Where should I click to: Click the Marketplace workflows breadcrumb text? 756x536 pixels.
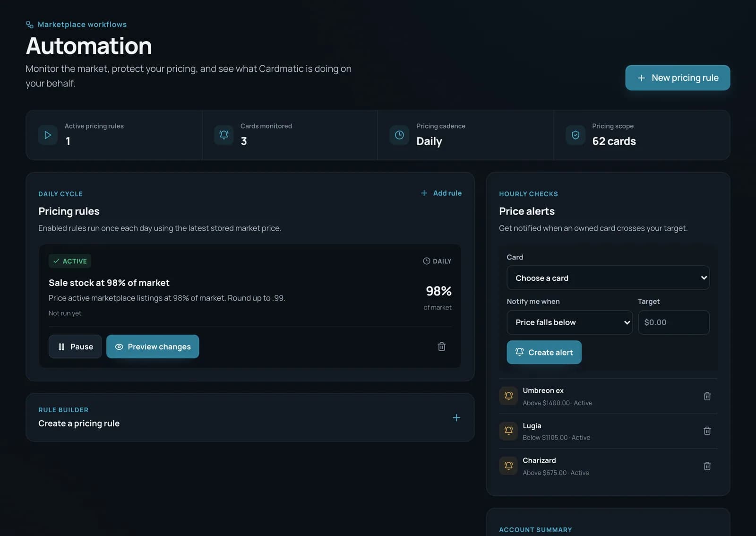[x=82, y=25]
